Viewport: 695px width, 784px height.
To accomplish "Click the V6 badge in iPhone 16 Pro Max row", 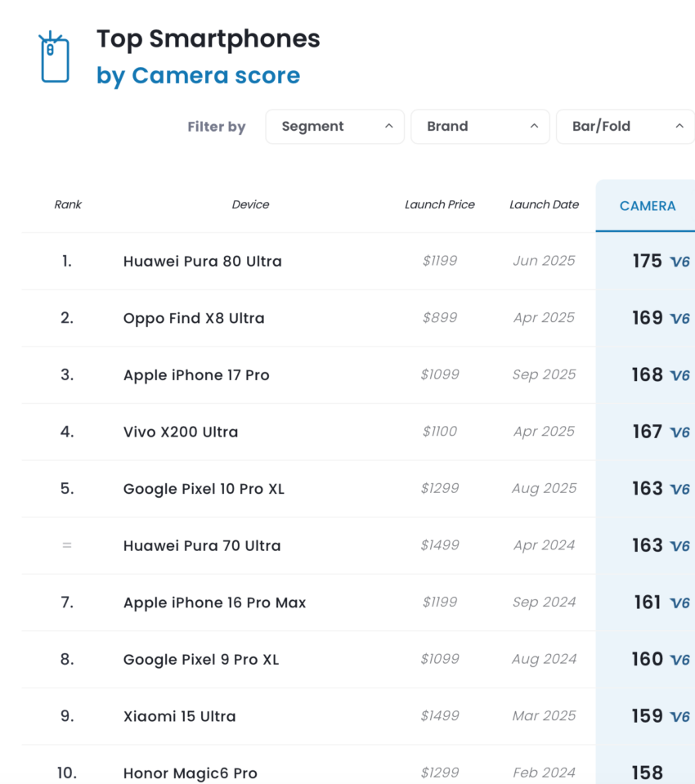I will point(679,603).
